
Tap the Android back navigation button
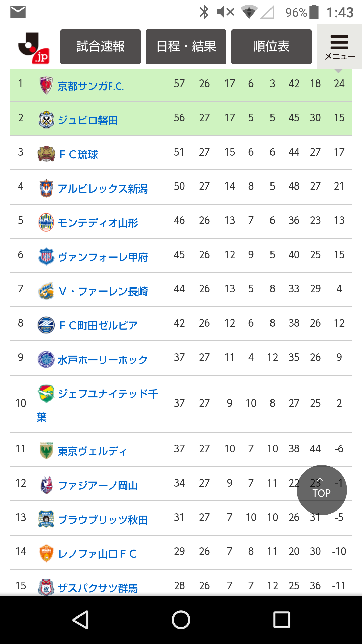click(81, 620)
